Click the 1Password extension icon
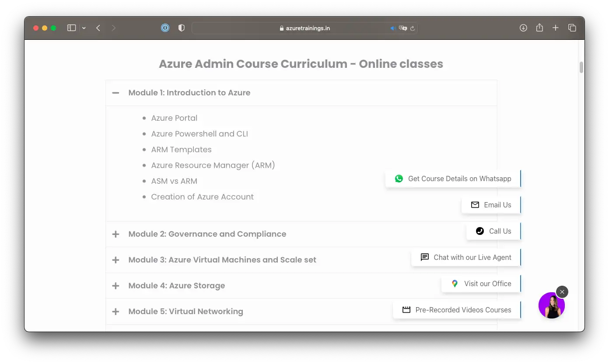The image size is (609, 364). pyautogui.click(x=165, y=28)
